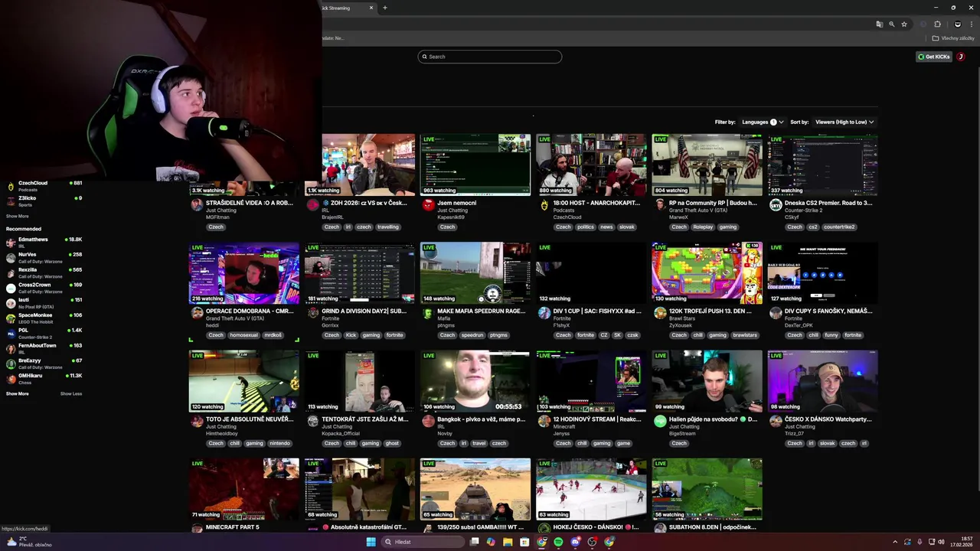Click the CzechCloud sidebar avatar

pos(11,186)
